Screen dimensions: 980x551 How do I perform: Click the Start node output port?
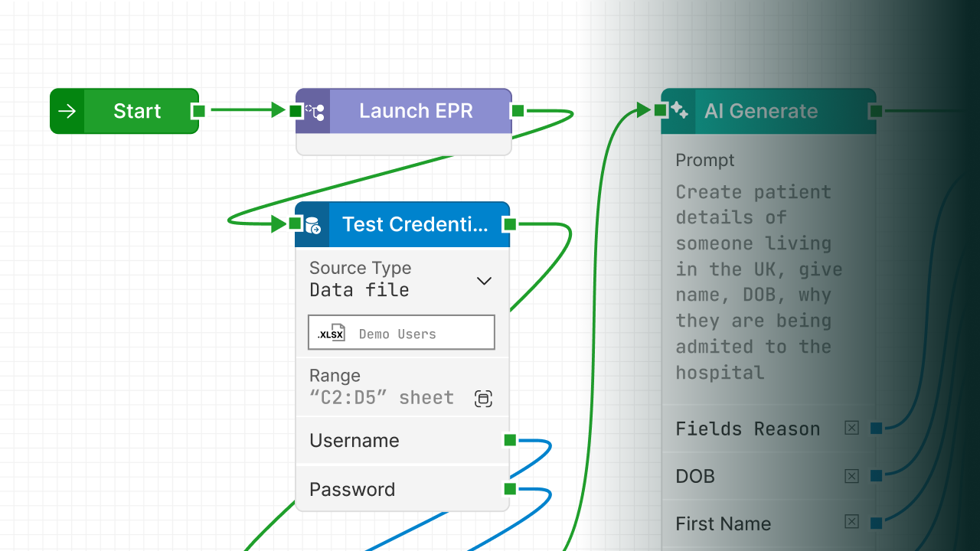[x=198, y=111]
